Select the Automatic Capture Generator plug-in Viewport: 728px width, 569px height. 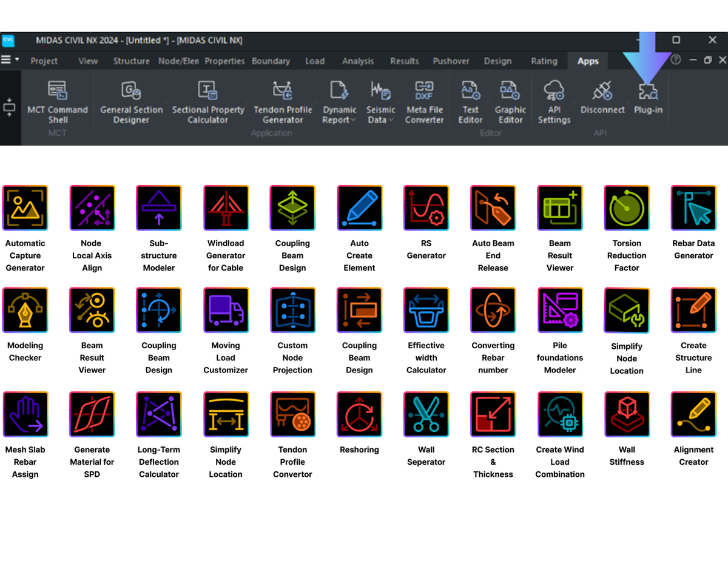coord(25,208)
